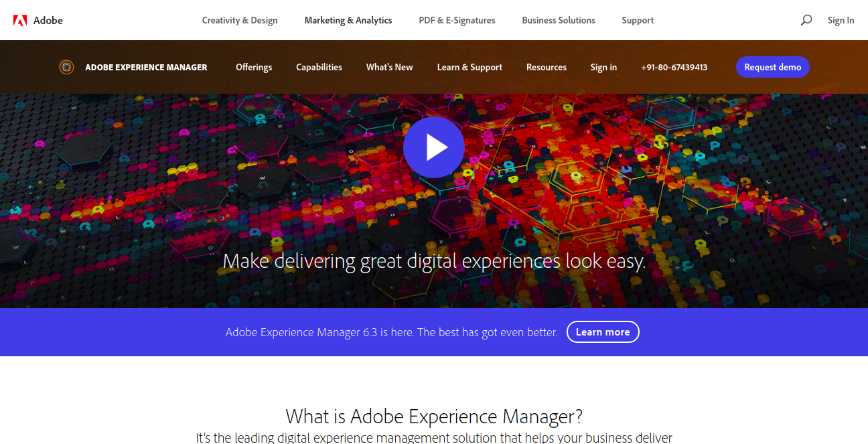Open the Creativity & Design menu
This screenshot has width=868, height=444.
coord(240,20)
